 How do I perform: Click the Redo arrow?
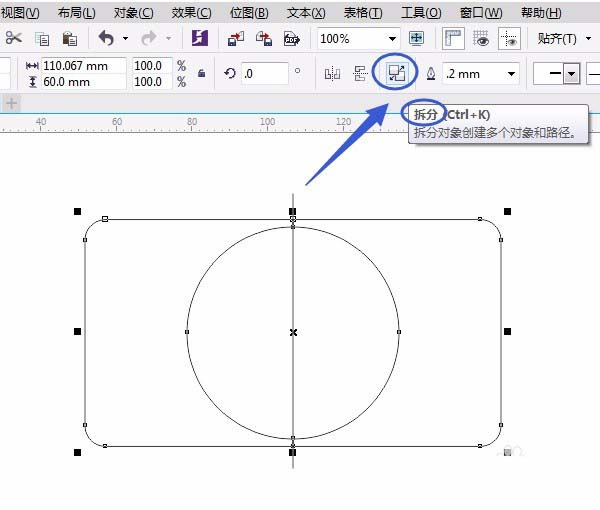point(149,38)
